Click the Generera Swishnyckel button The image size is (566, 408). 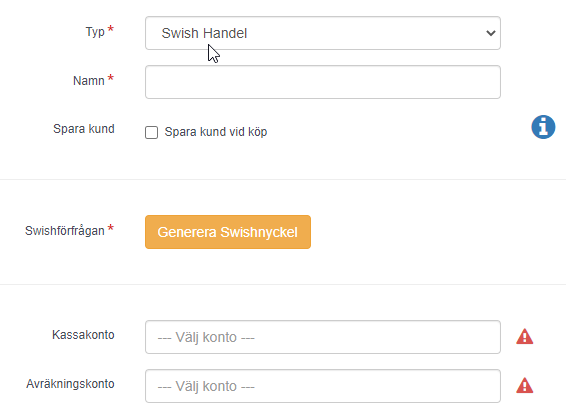(x=228, y=232)
